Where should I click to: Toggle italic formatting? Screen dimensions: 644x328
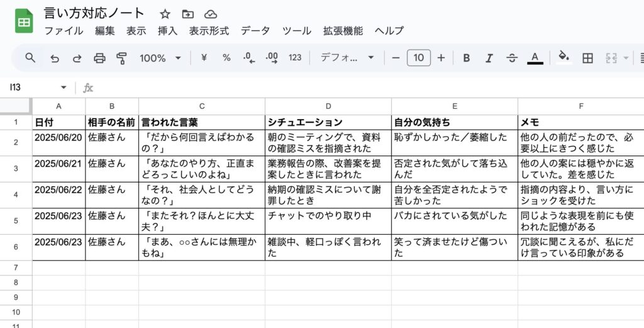point(489,59)
